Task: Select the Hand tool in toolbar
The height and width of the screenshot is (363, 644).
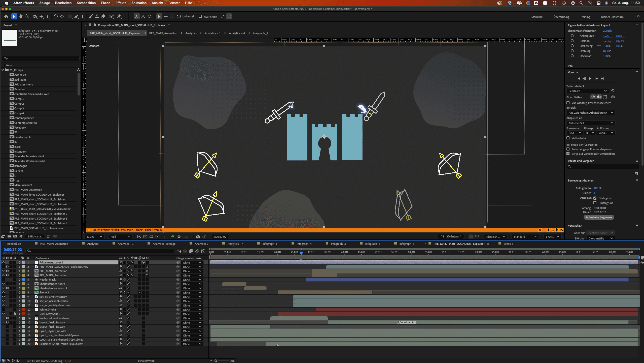Action: point(21,17)
